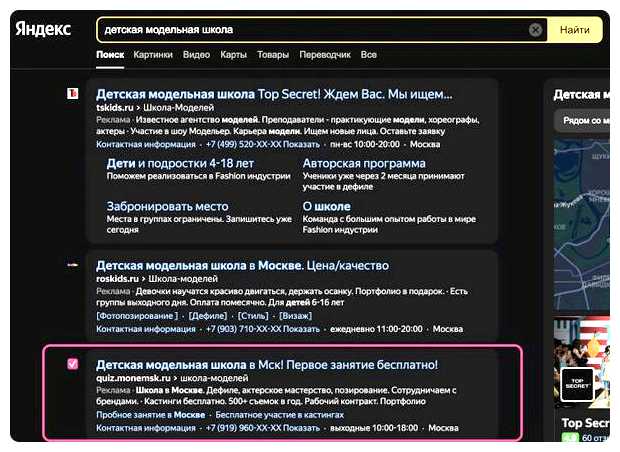Open the [Визаж] quick link

click(295, 316)
